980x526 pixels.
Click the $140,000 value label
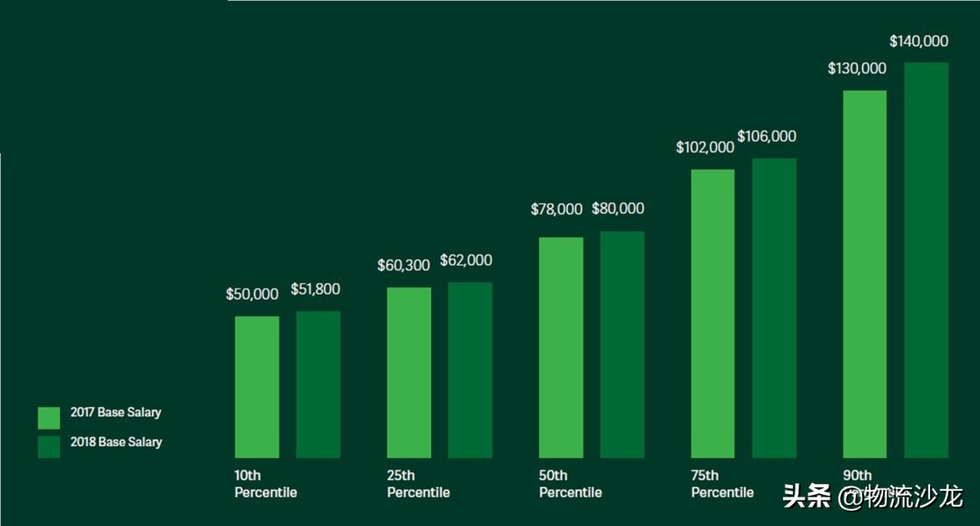tap(919, 41)
